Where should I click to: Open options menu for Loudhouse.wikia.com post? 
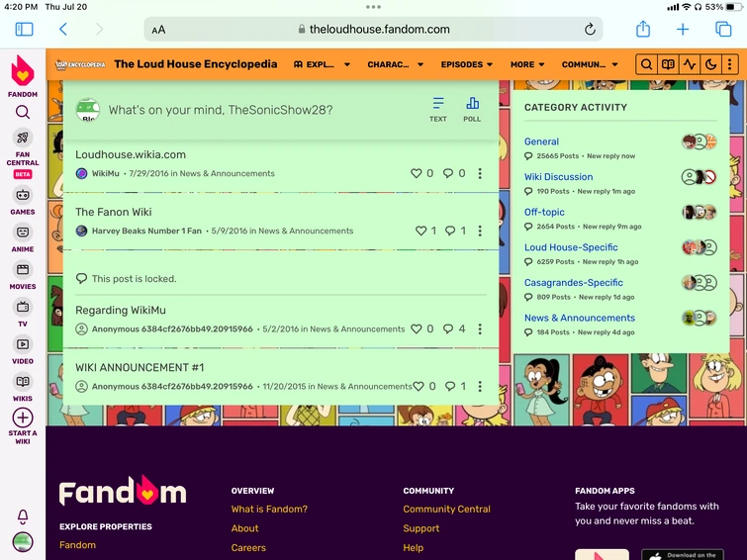tap(480, 173)
